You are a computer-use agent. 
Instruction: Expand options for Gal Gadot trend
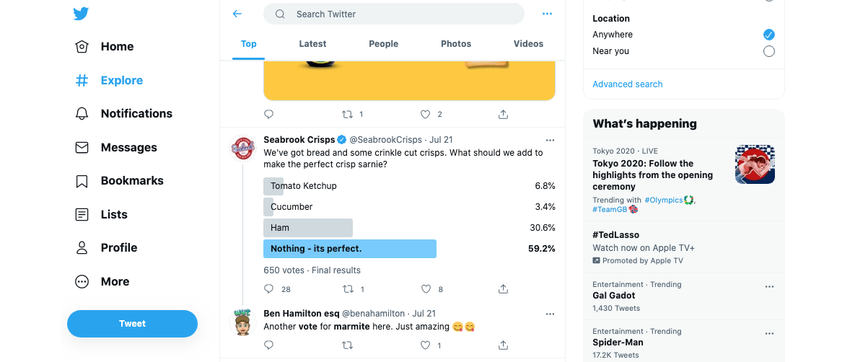tap(769, 286)
